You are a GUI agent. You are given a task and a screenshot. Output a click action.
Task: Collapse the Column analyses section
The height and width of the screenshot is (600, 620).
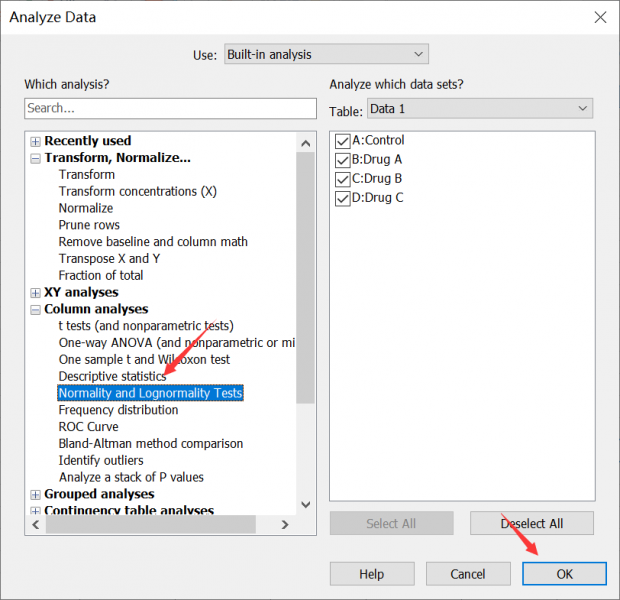click(36, 310)
